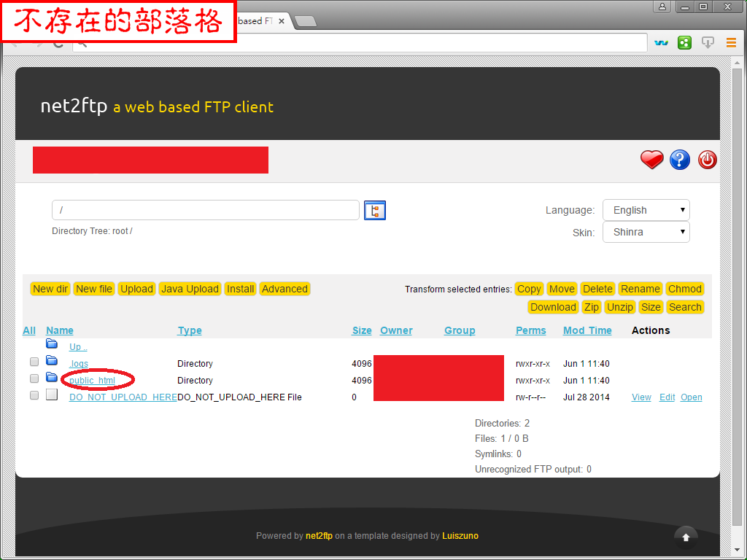Tick the checkbox for DO_NOT_UPLOAD_HERE row
The width and height of the screenshot is (747, 560).
pyautogui.click(x=34, y=394)
